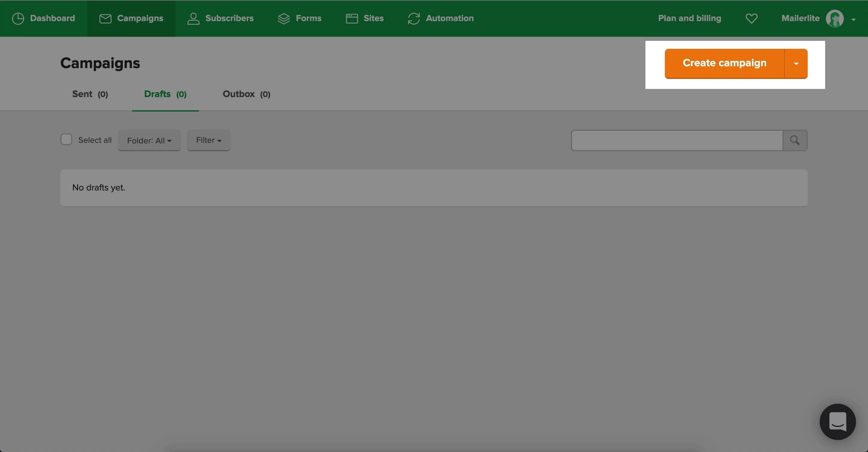Click the Dashboard clock icon
The image size is (868, 452).
(18, 18)
